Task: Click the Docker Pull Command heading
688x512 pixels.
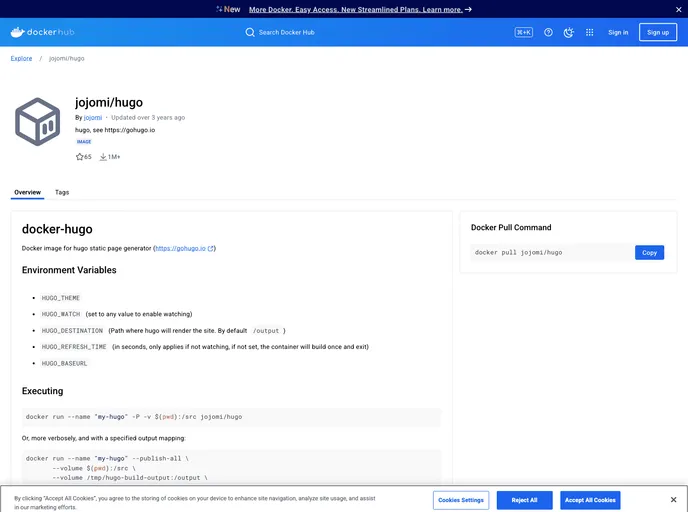Action: [511, 227]
